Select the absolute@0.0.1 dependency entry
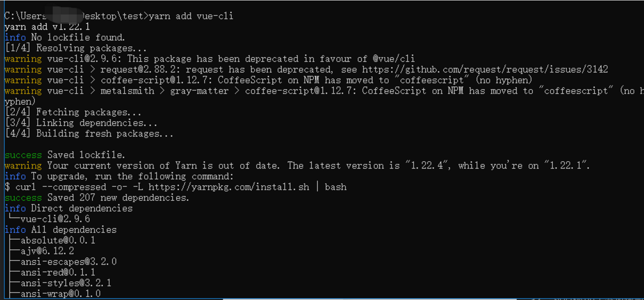Image resolution: width=644 pixels, height=300 pixels. click(x=58, y=240)
